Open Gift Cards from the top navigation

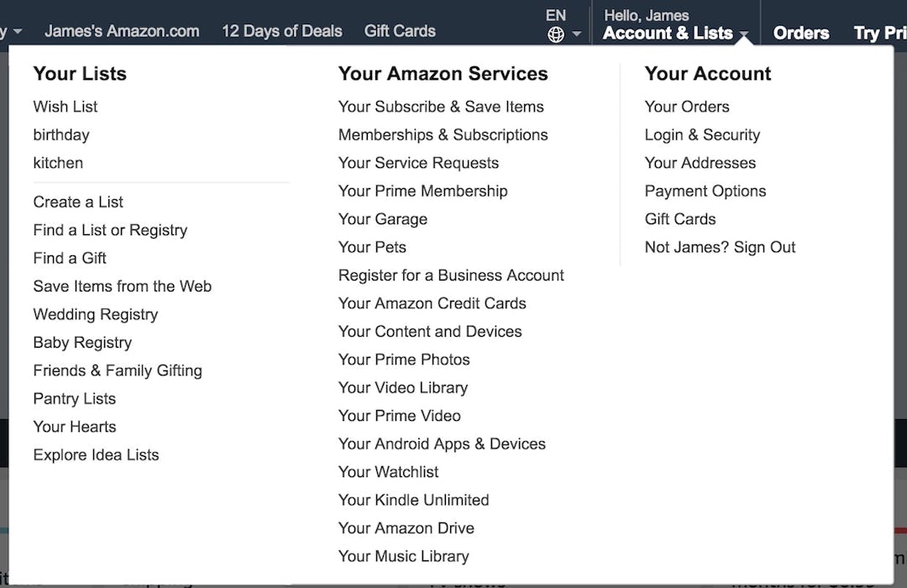(x=400, y=31)
